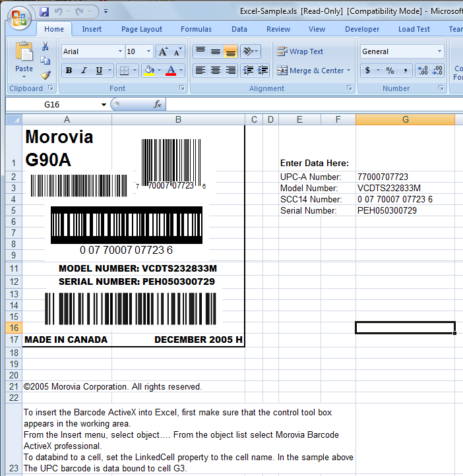Open the Clipboard dialog launcher
463x476 pixels.
click(51, 88)
